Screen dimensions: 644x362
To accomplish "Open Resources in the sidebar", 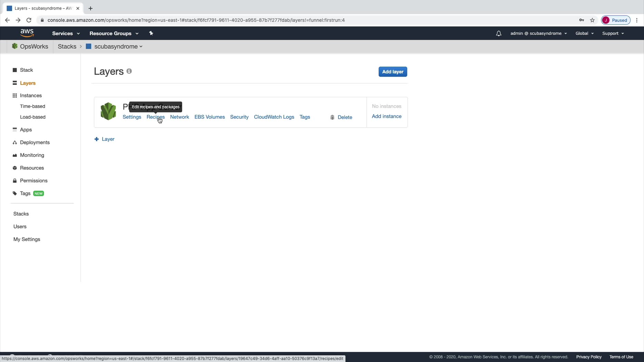I will point(28,168).
